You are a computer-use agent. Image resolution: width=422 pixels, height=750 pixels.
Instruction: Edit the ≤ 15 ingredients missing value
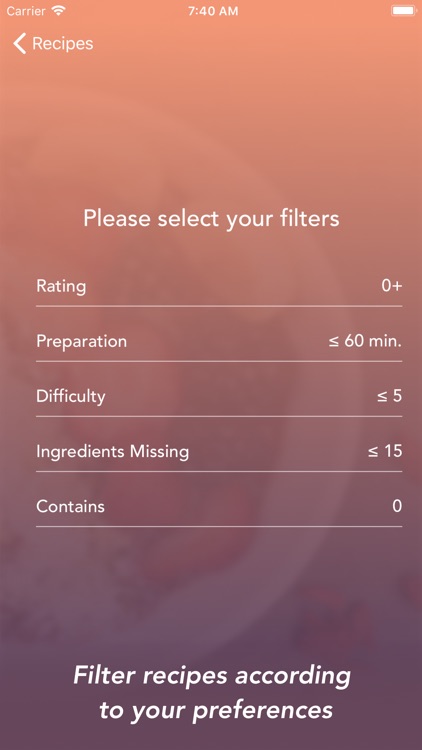[x=385, y=451]
